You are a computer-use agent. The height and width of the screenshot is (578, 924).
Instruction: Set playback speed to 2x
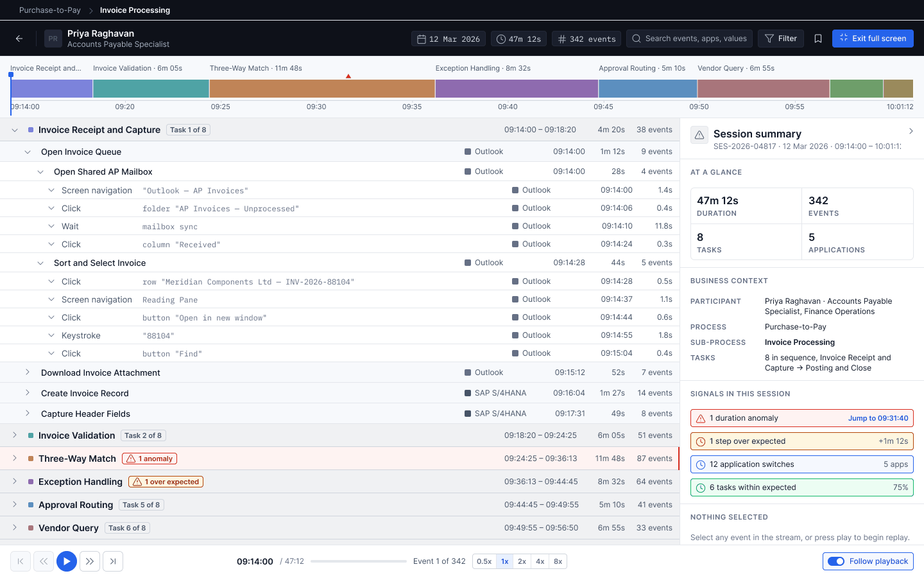pos(522,561)
